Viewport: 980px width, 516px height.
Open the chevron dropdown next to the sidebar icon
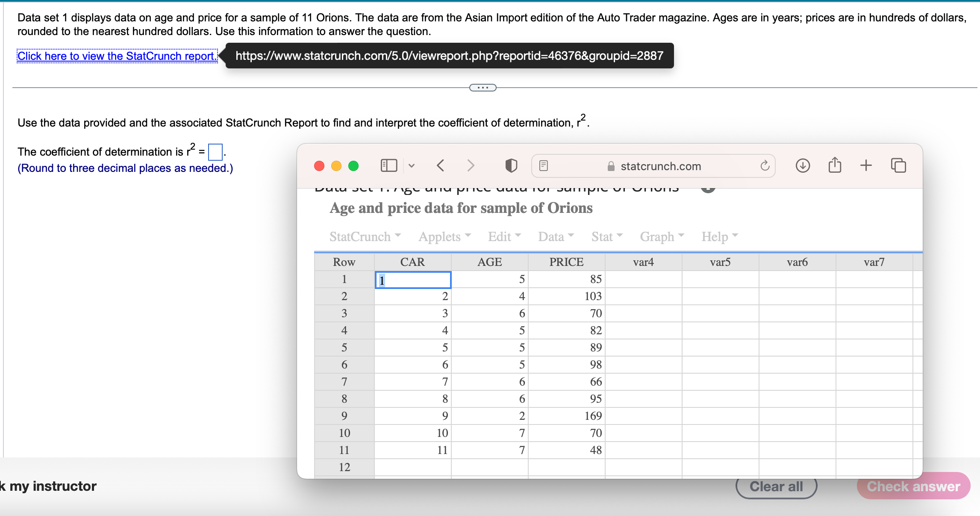(412, 166)
